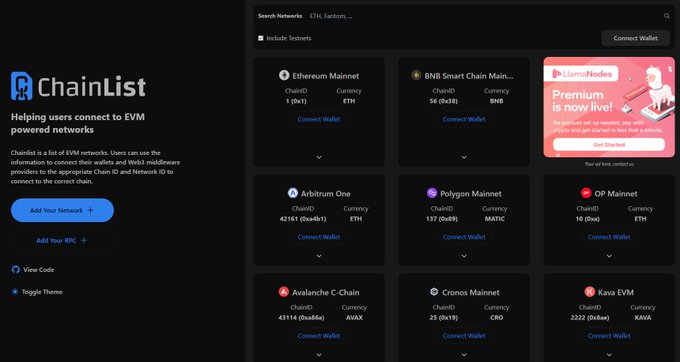
Task: Click the chain ID value '2222 (0x8ae)'
Action: tap(590, 318)
